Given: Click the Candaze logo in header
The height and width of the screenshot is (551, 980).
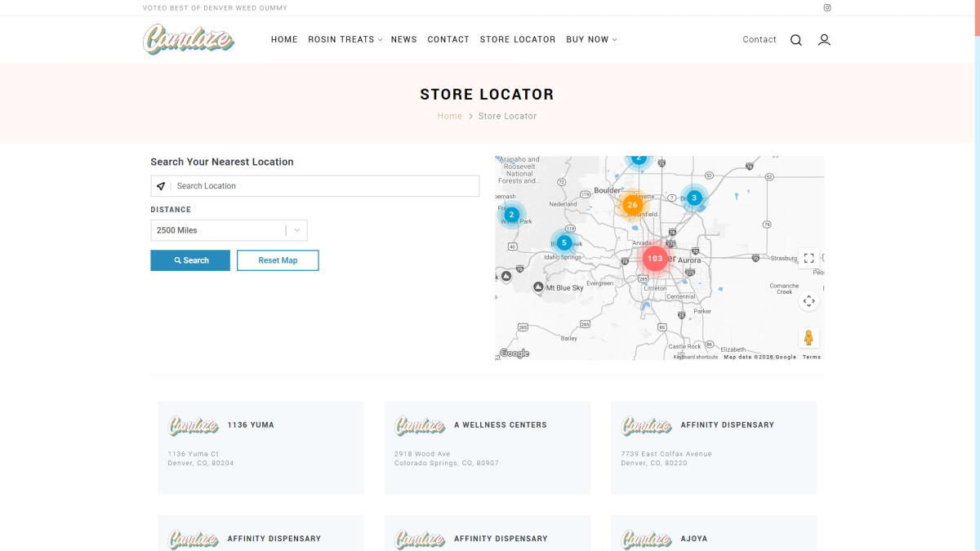Looking at the screenshot, I should click(x=189, y=39).
